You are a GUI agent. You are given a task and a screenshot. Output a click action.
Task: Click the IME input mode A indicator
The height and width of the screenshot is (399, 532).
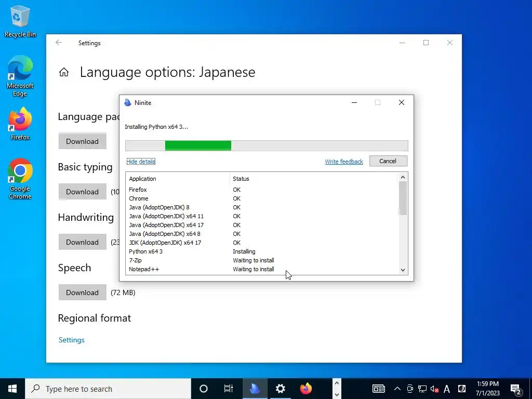point(447,389)
